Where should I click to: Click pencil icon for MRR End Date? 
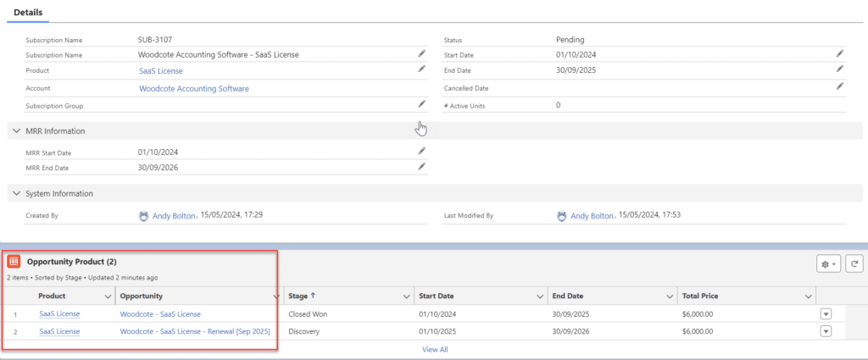[421, 167]
